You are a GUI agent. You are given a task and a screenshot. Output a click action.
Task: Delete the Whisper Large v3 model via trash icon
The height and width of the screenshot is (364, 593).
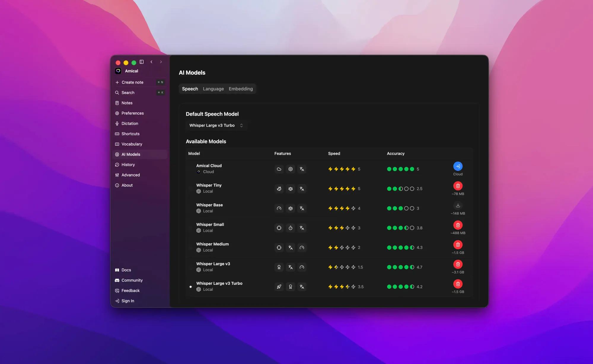click(458, 264)
